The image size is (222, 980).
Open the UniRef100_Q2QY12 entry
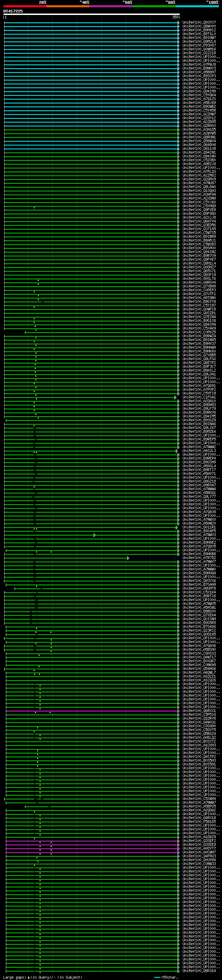tap(199, 118)
